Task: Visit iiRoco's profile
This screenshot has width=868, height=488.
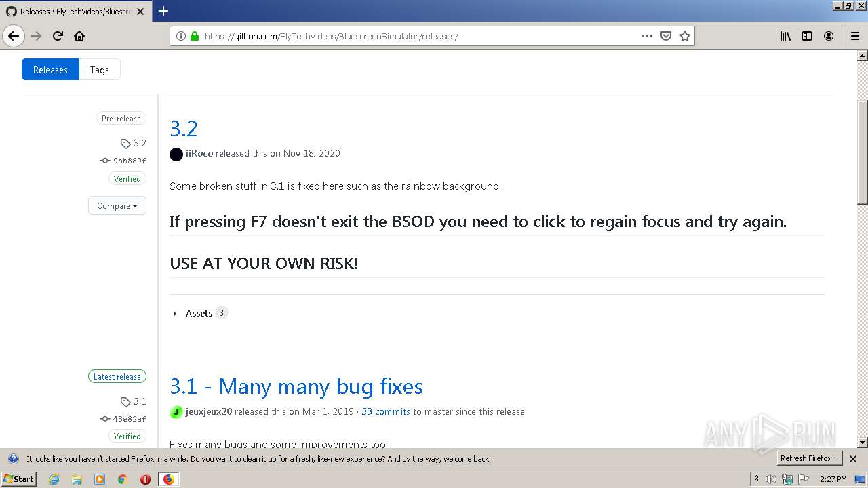Action: click(x=199, y=154)
